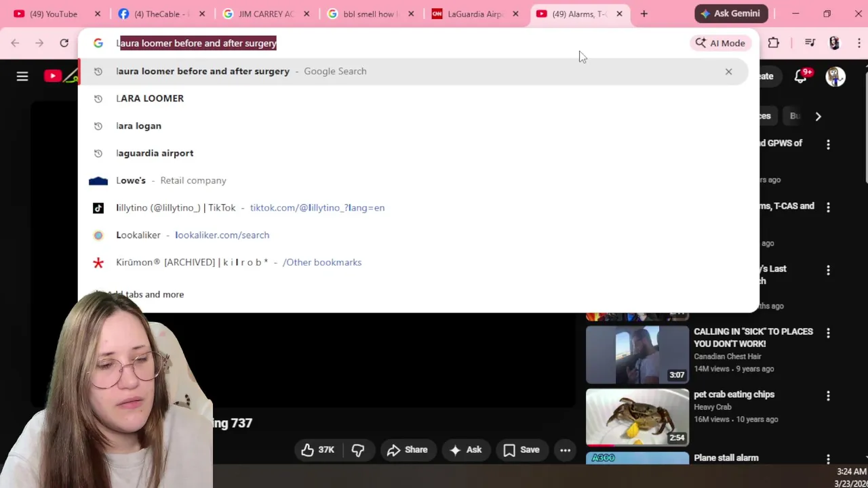
Task: Open Heavy Crab channel
Action: coord(713,407)
